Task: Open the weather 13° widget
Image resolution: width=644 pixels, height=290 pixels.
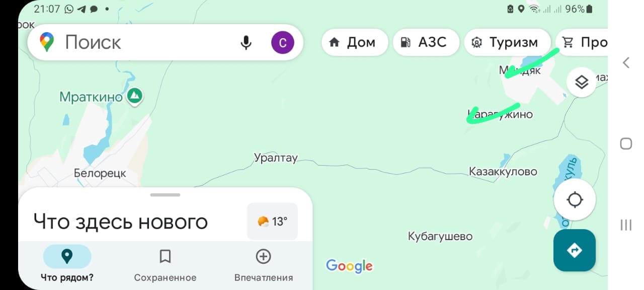Action: click(272, 221)
